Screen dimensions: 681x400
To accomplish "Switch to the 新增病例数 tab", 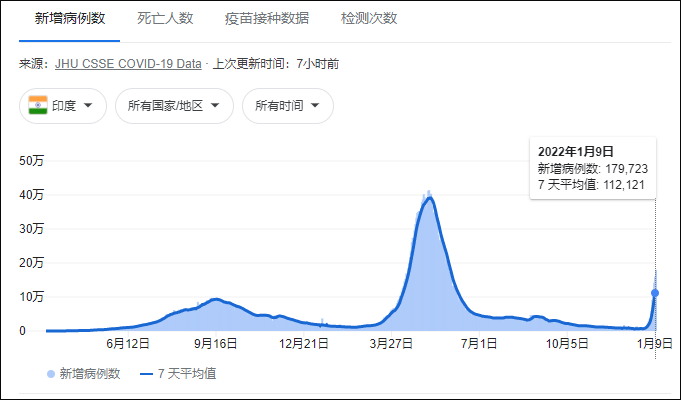I will 70,18.
